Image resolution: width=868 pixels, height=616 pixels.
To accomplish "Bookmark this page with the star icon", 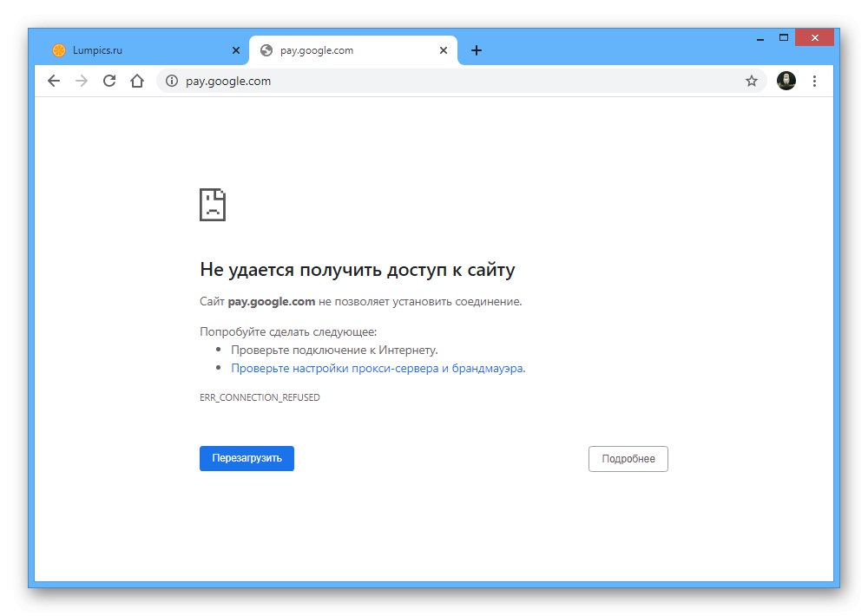I will click(x=751, y=80).
